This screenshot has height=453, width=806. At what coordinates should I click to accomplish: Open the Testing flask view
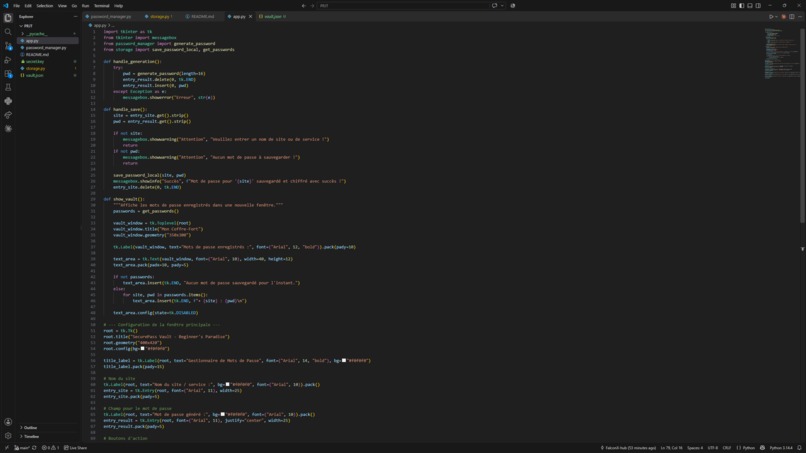8,87
